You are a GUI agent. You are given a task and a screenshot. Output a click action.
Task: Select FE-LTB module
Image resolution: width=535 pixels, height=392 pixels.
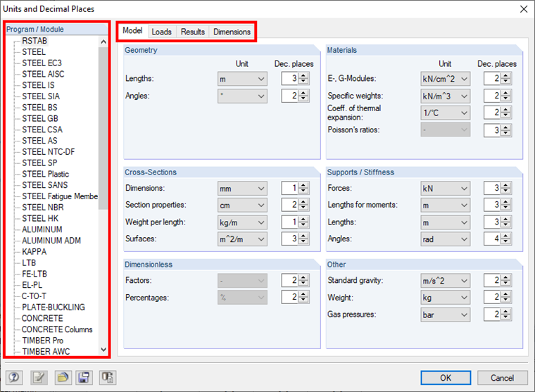pos(34,274)
